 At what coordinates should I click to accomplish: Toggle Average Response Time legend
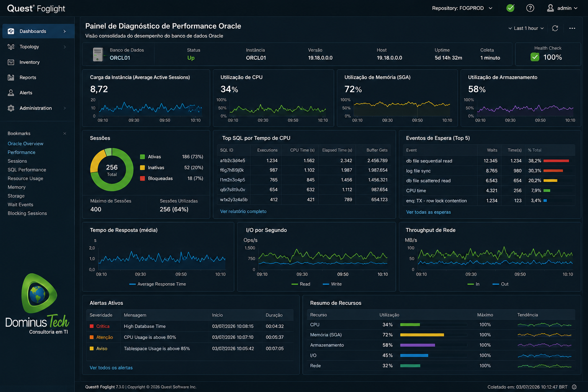tap(158, 284)
